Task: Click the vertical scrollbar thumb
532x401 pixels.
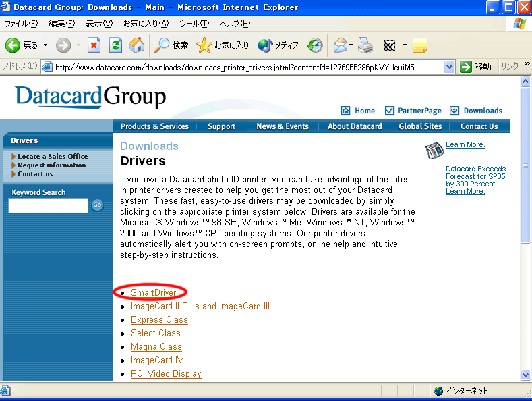Action: (525, 165)
